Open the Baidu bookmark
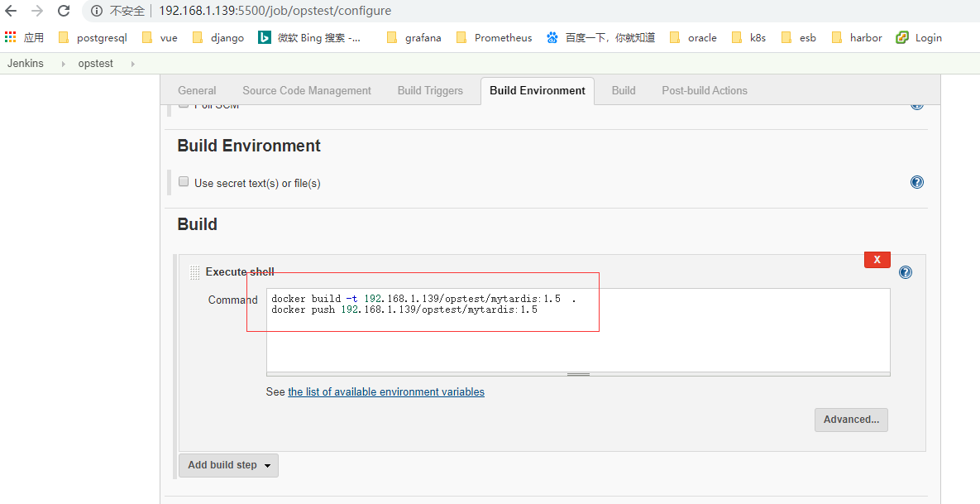 click(600, 37)
